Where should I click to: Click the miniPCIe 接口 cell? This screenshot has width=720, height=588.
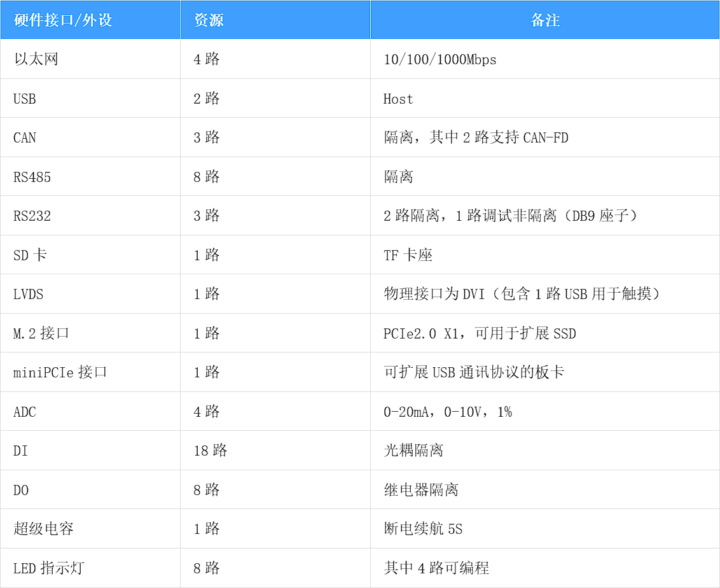pyautogui.click(x=60, y=372)
